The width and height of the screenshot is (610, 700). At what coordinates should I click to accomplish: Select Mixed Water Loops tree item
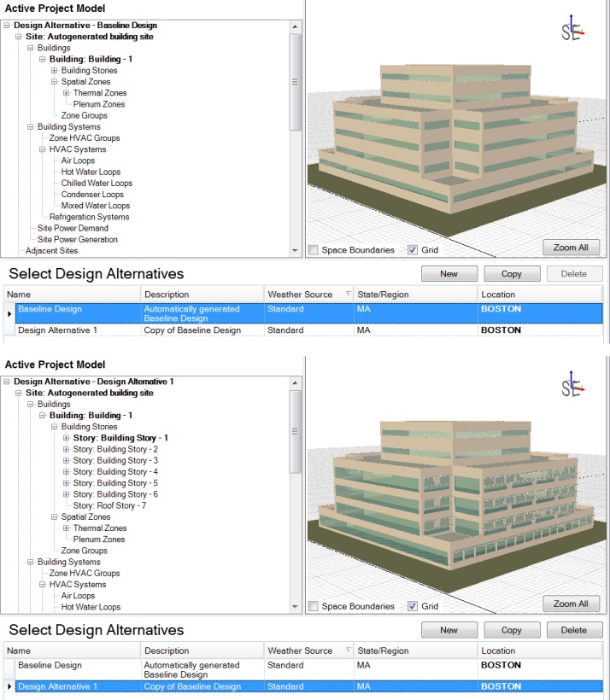pos(96,206)
